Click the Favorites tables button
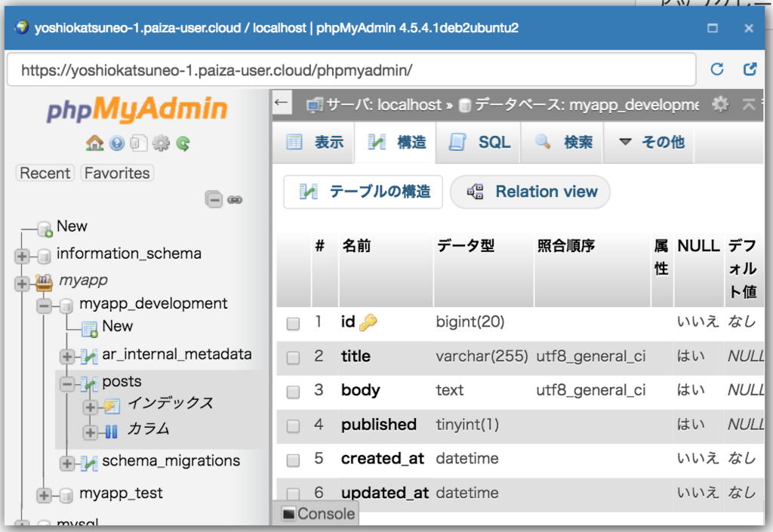Image resolution: width=773 pixels, height=532 pixels. click(117, 173)
